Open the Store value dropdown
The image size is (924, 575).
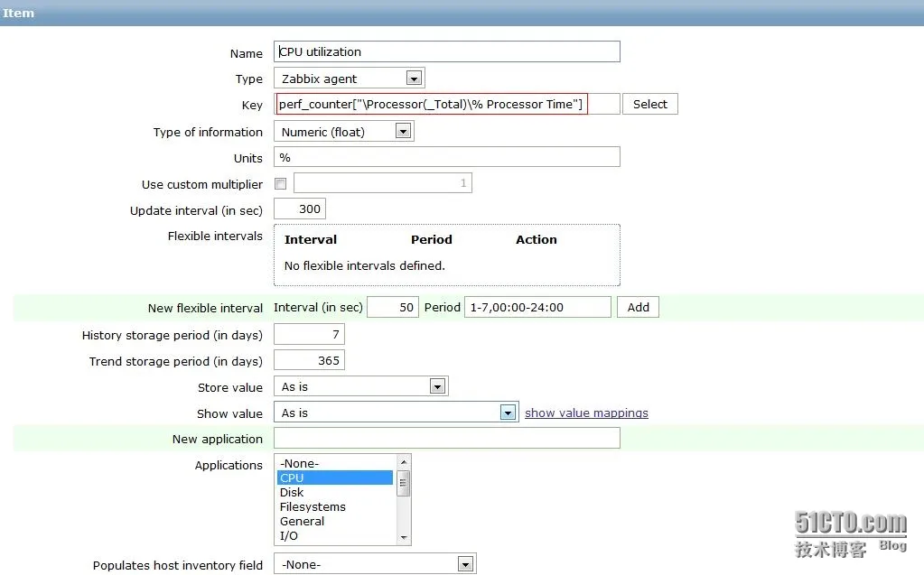tap(361, 386)
